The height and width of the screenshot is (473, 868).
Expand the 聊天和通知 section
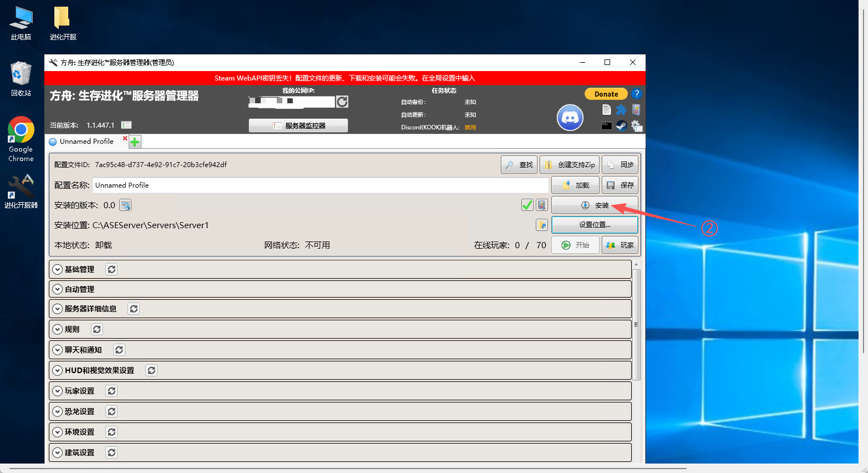click(x=57, y=350)
